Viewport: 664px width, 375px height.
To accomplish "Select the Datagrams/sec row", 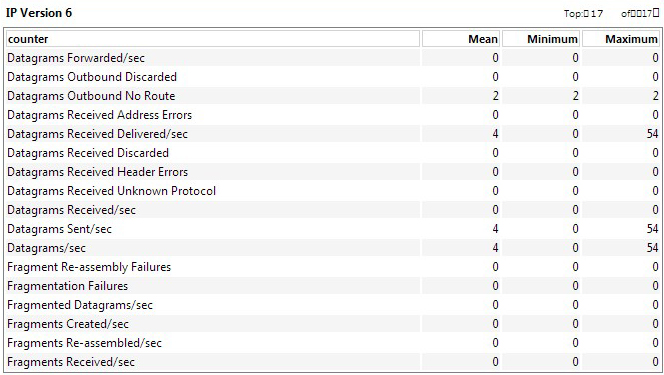I will (x=332, y=248).
